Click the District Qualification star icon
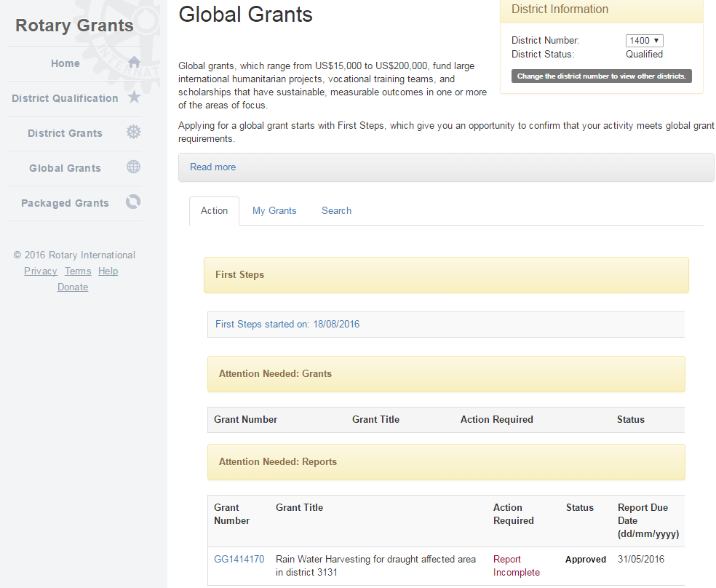The width and height of the screenshot is (716, 588). coord(134,97)
